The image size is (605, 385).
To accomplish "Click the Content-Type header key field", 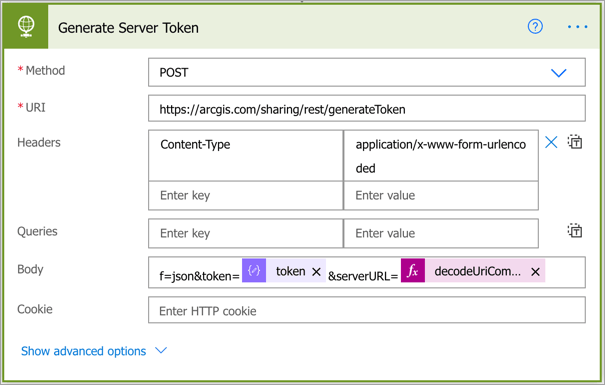I will 246,155.
